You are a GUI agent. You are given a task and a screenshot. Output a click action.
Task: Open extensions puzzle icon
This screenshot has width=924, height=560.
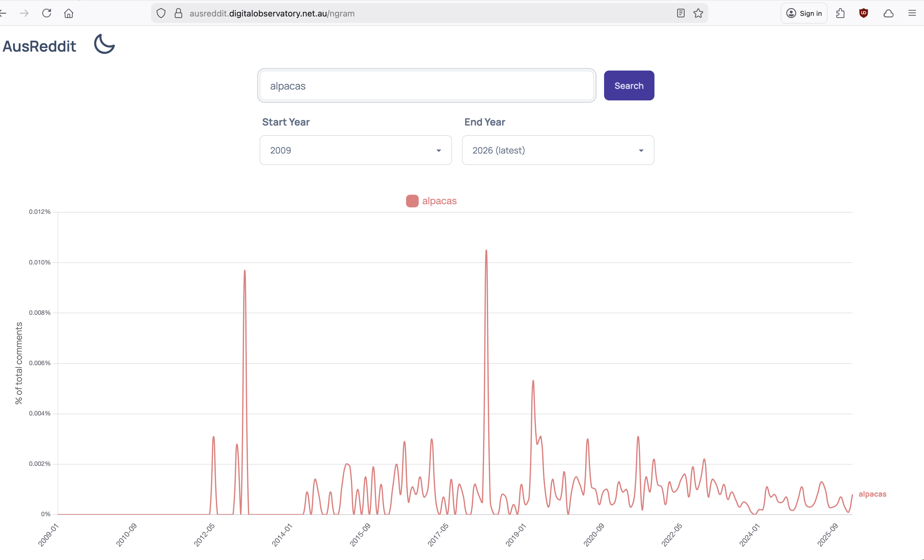(x=840, y=13)
